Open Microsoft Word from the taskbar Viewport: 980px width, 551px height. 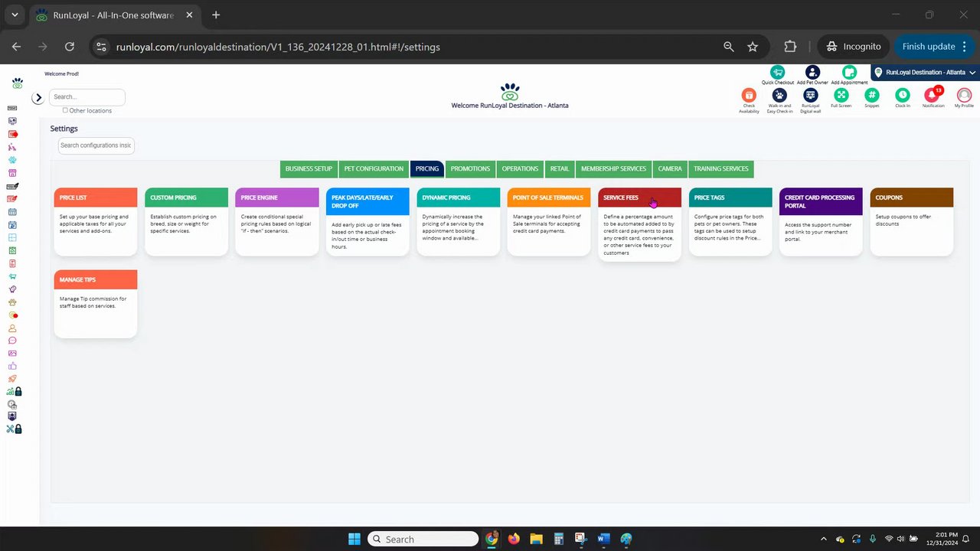(603, 539)
